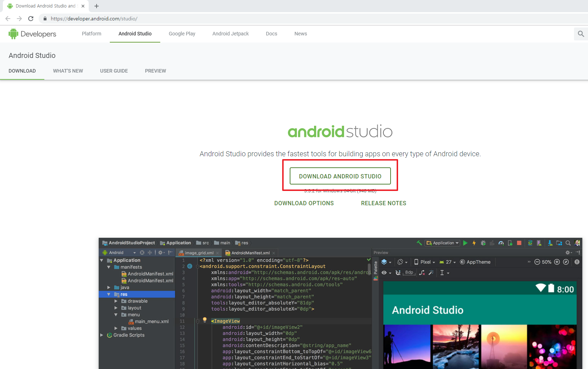Select the Android Jetpack nav item
This screenshot has width=588, height=369.
231,34
